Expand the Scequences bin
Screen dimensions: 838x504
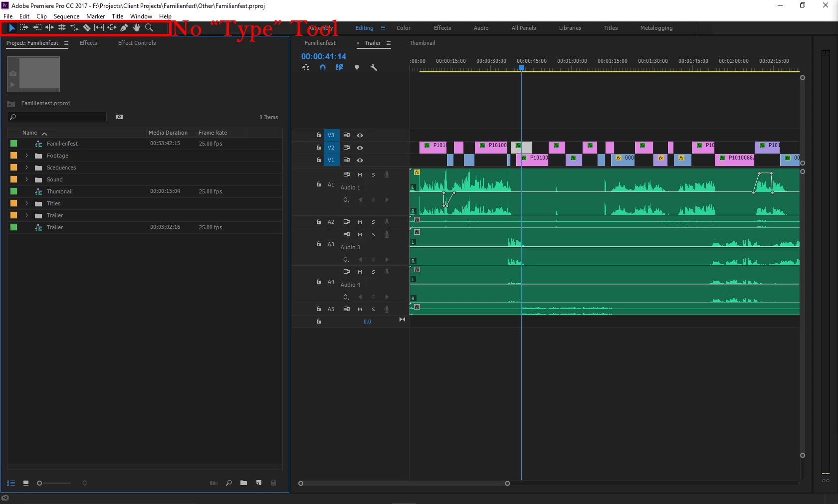pos(27,168)
